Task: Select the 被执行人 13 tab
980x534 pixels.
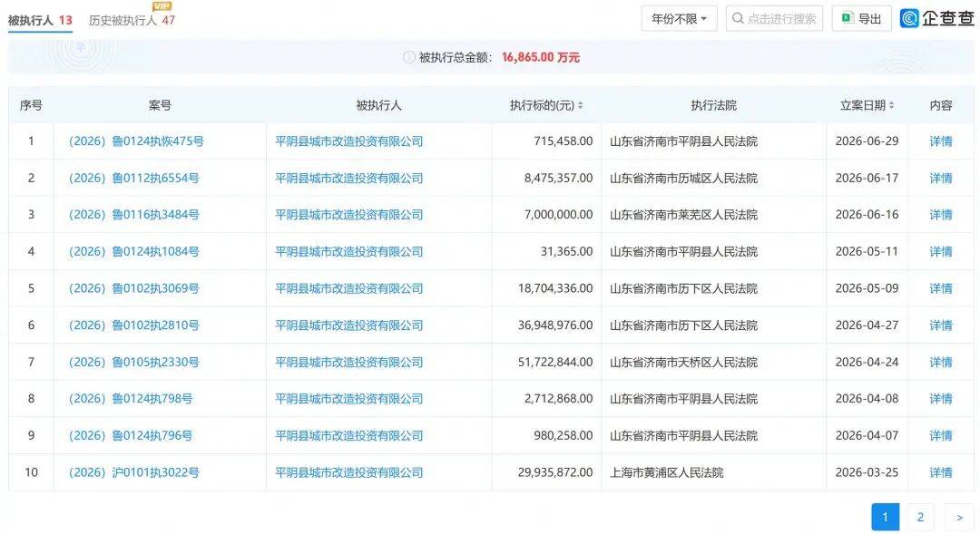Action: point(40,20)
